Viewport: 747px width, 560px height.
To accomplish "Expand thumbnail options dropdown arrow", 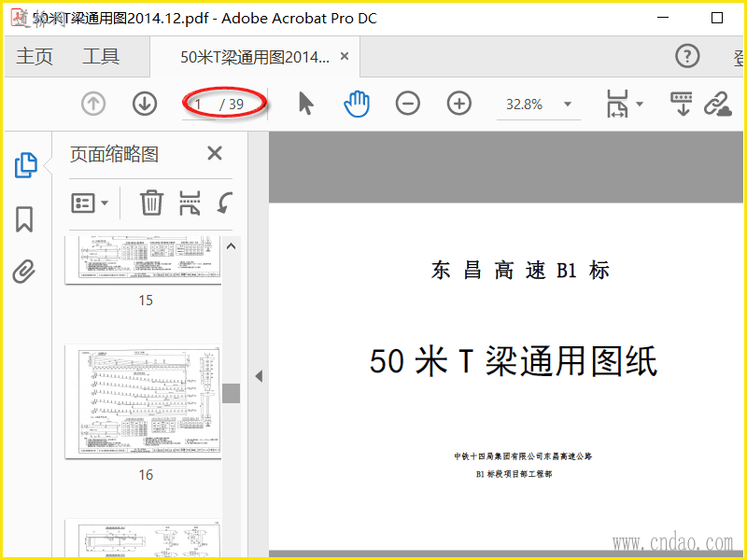I will coord(105,203).
